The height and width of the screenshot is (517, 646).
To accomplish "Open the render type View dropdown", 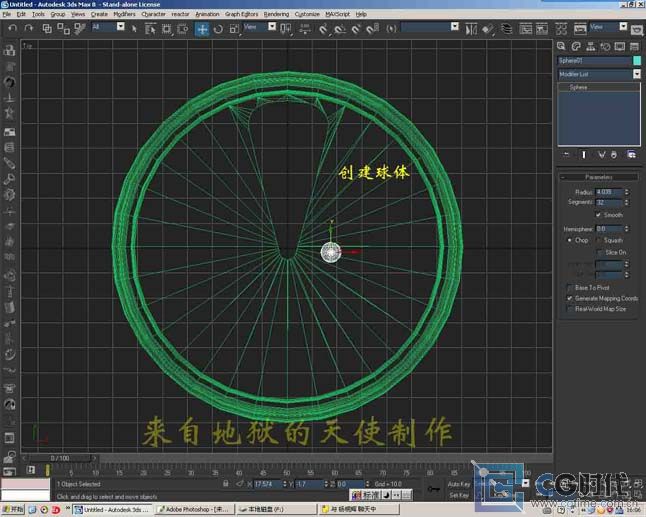I will pos(623,26).
